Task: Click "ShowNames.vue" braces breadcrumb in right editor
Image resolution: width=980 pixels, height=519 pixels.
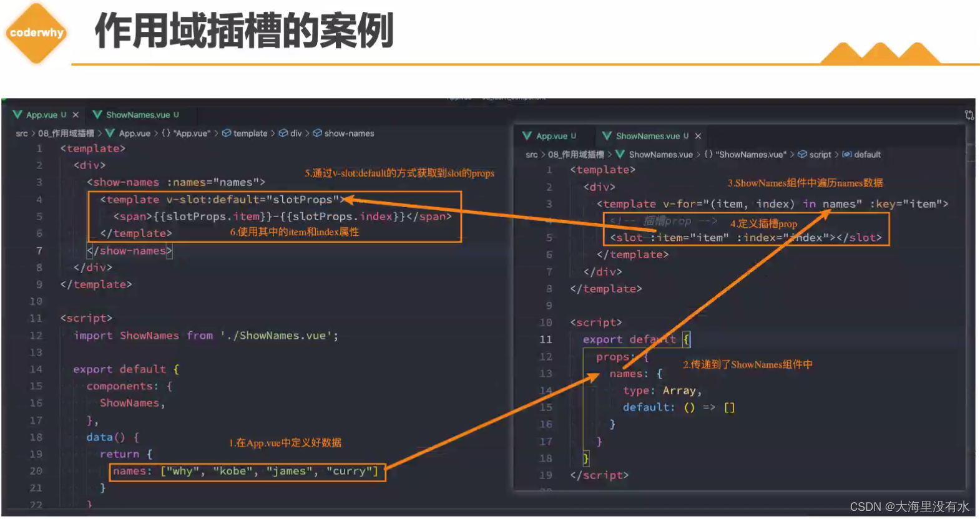Action: pos(745,155)
